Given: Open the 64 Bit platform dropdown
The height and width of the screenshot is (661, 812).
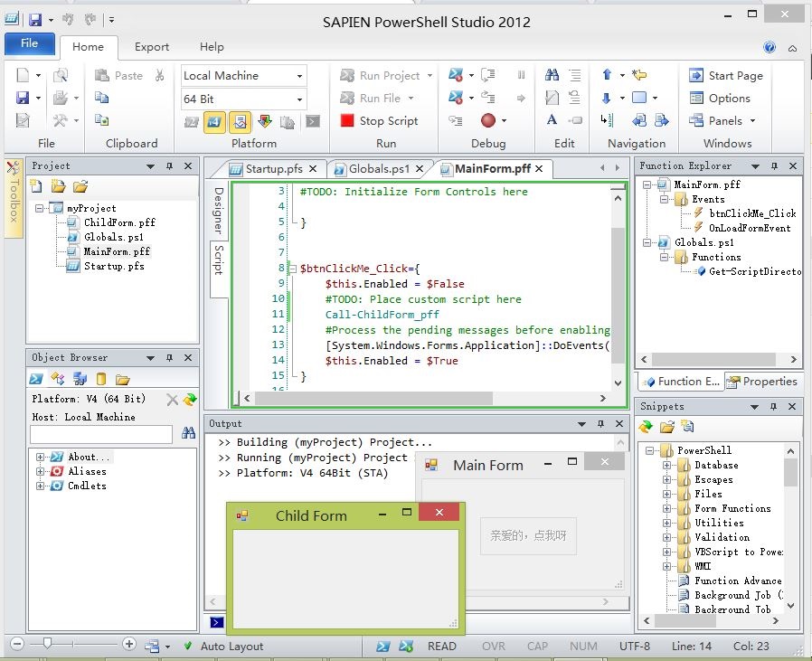Looking at the screenshot, I should (299, 99).
